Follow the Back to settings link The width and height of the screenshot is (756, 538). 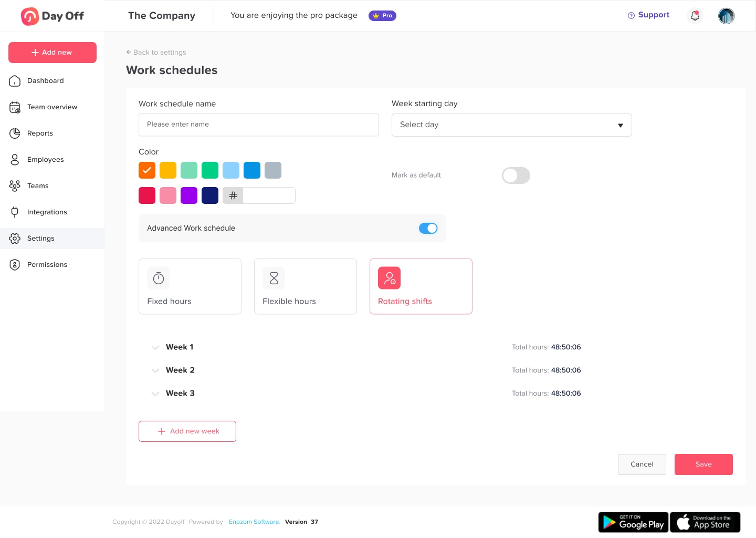click(156, 53)
